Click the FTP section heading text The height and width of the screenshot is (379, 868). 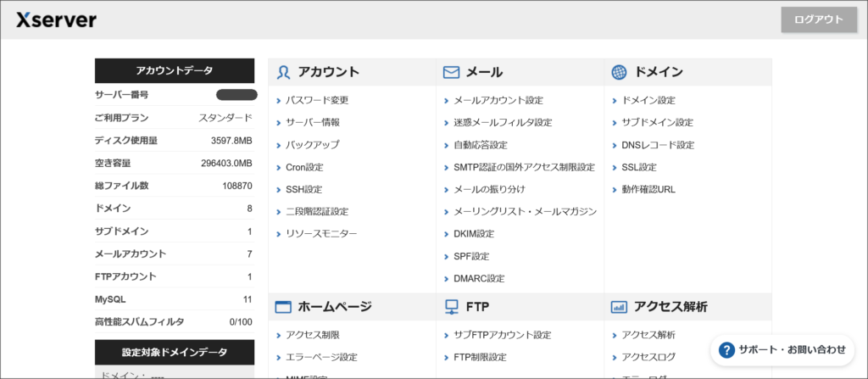click(x=477, y=307)
